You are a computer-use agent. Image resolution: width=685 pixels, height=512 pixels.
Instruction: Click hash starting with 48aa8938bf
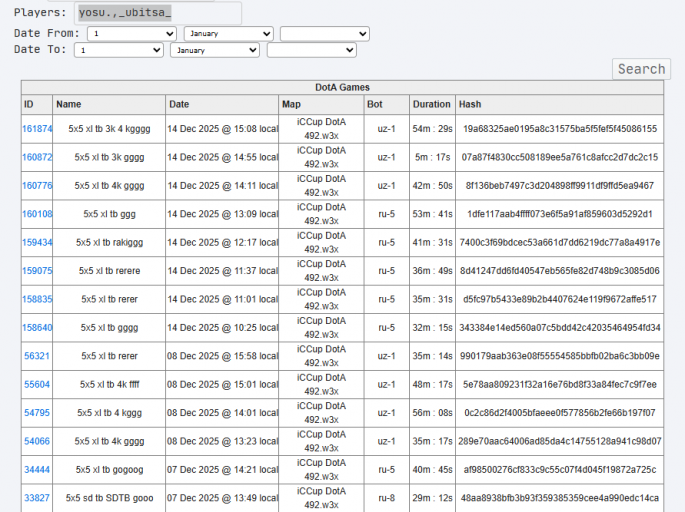560,498
